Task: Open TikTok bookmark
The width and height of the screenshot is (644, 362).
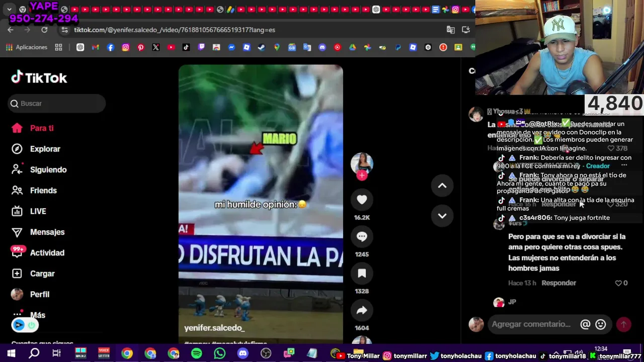Action: 186,47
